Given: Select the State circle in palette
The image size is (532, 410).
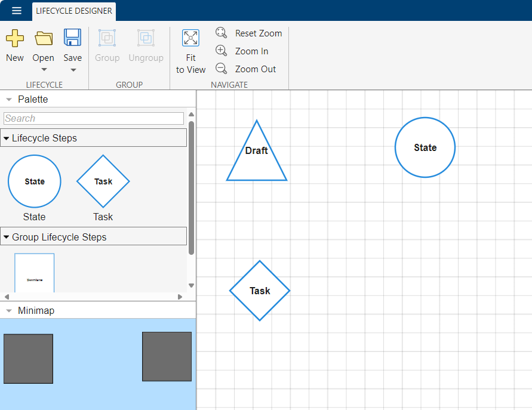Looking at the screenshot, I should (x=35, y=181).
